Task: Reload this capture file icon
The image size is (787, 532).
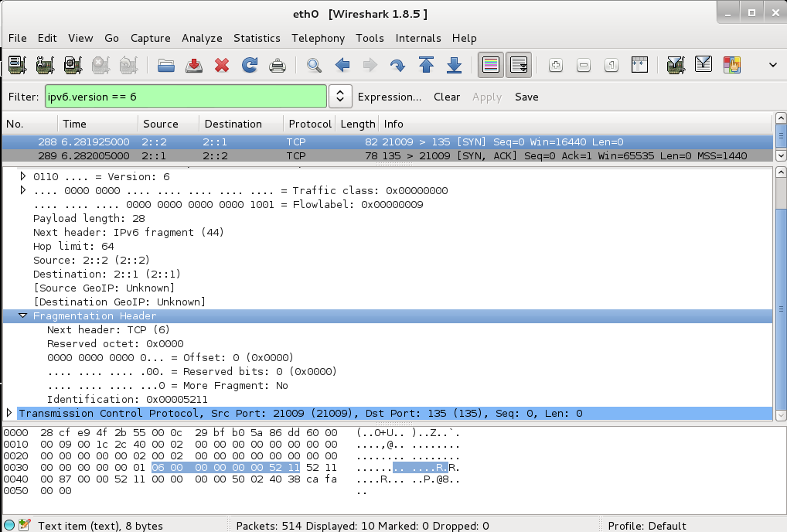Action: [250, 65]
